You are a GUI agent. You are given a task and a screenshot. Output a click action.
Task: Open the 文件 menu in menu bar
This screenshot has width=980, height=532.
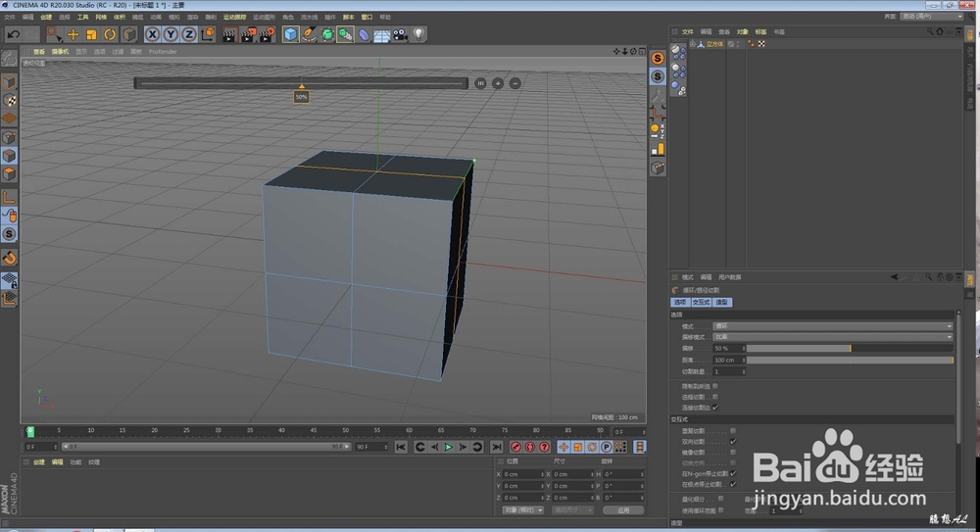click(10, 17)
